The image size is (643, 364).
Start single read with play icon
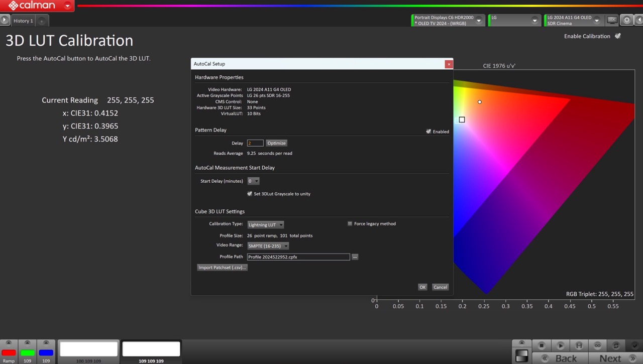(x=561, y=345)
